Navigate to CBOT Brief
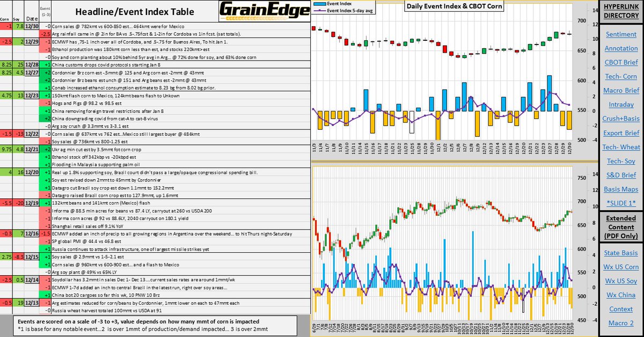Image resolution: width=644 pixels, height=337 pixels. (620, 62)
